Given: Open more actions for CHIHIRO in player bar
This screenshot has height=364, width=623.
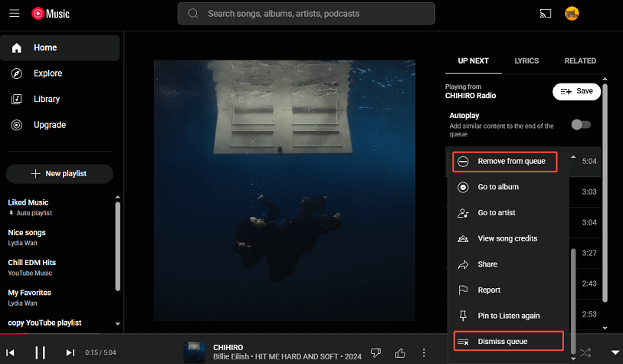Looking at the screenshot, I should pos(424,353).
